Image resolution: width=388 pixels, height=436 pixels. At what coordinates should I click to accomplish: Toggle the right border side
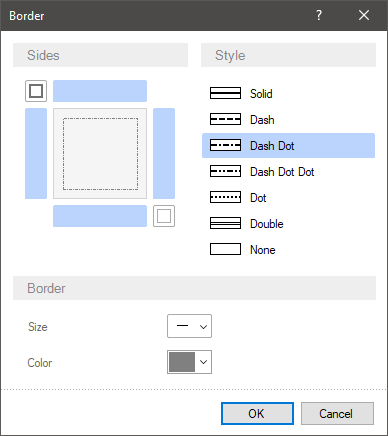pyautogui.click(x=164, y=153)
